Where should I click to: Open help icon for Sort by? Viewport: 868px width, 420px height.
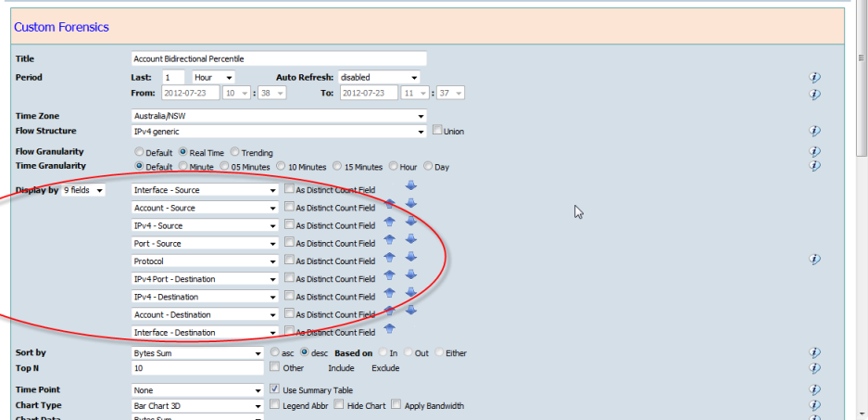(x=814, y=352)
